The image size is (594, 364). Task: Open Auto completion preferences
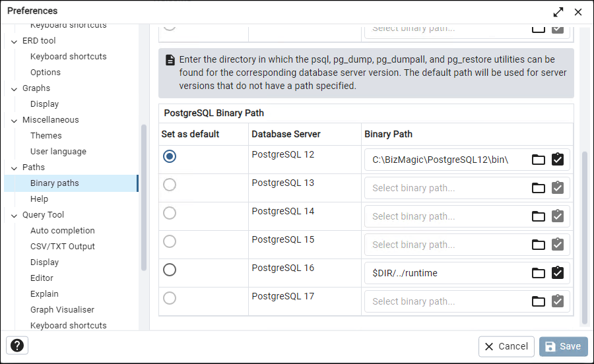[63, 231]
